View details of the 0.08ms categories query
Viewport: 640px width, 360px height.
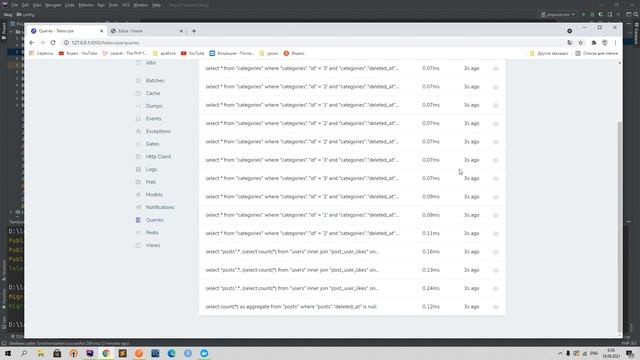pyautogui.click(x=496, y=215)
